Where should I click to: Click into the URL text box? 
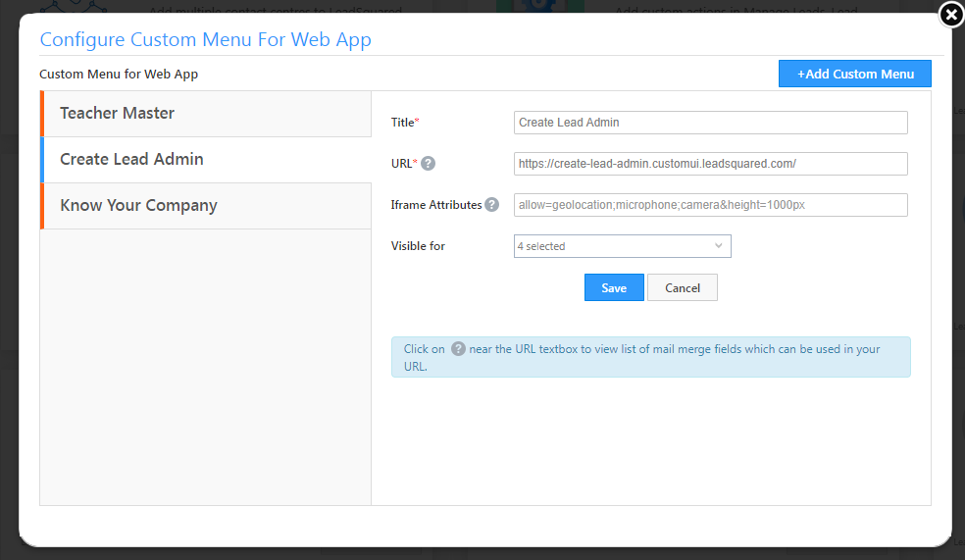click(x=710, y=164)
